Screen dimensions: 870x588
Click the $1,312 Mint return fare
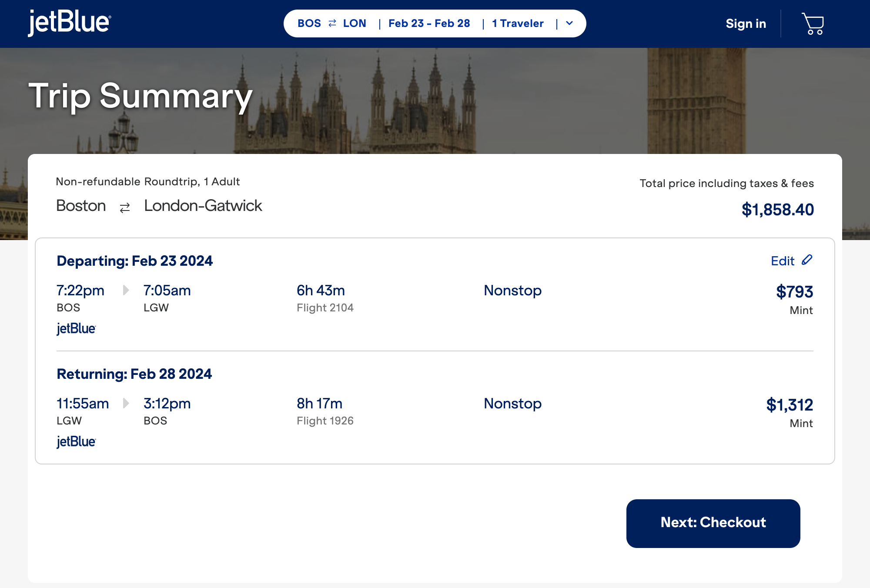(x=789, y=405)
